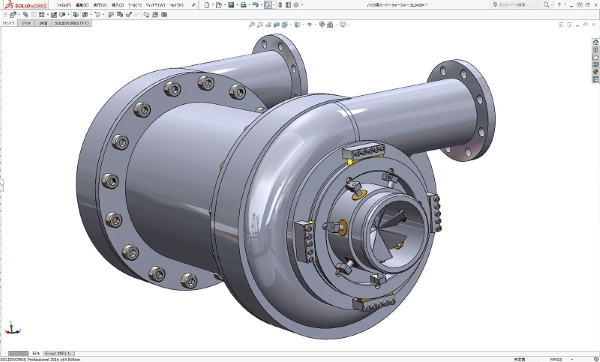This screenshot has width=600, height=362.
Task: Switch to the SOLIDWORKS add-ins tab
Action: (71, 23)
